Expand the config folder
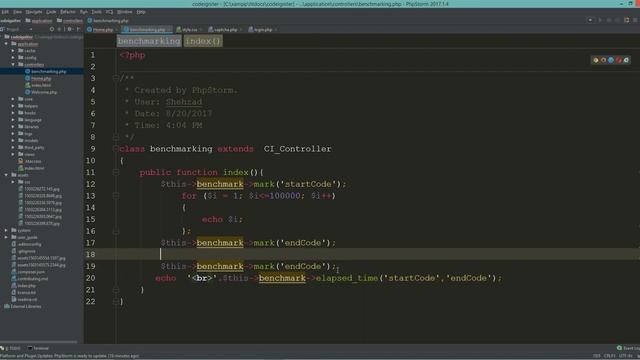 (13, 58)
